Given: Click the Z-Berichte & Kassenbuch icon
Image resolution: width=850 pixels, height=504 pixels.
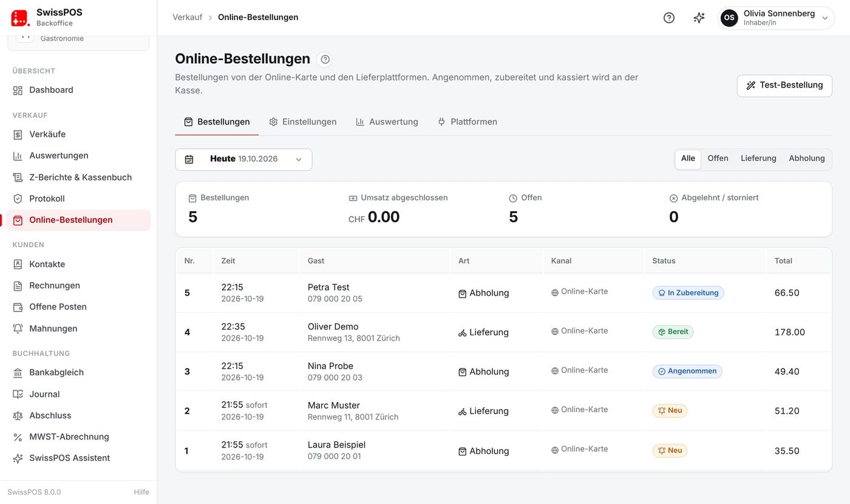Looking at the screenshot, I should [x=18, y=178].
